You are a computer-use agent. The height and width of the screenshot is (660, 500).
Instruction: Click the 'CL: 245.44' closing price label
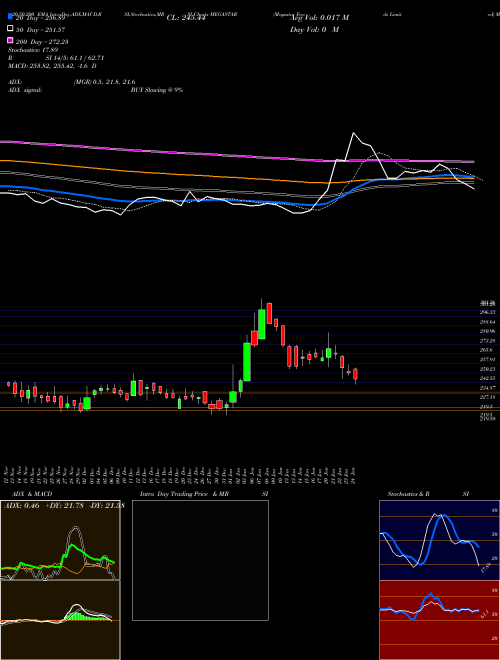click(x=186, y=18)
